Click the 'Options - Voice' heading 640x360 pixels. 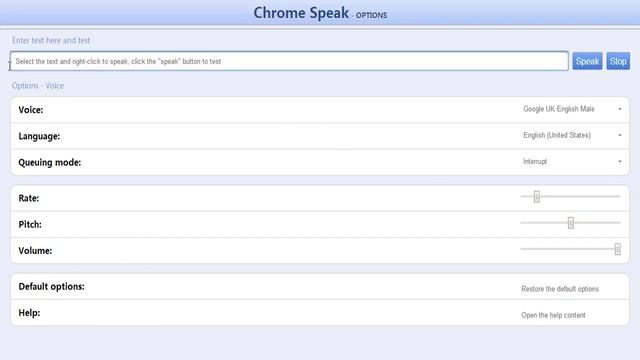pyautogui.click(x=38, y=86)
